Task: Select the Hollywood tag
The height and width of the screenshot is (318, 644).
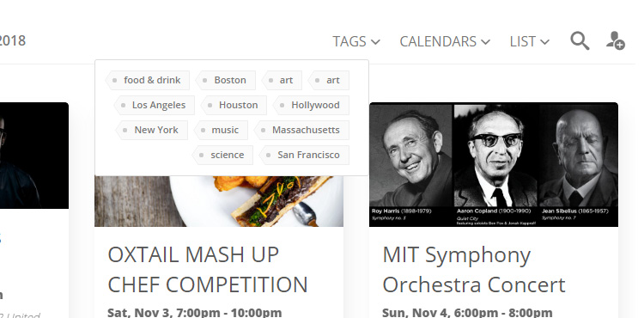Action: pos(311,105)
